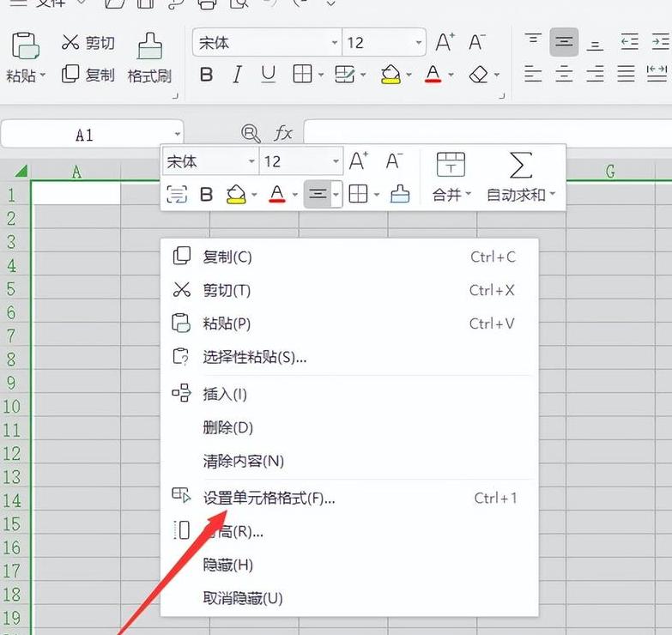The height and width of the screenshot is (635, 672).
Task: Choose 插入(I) from the context menu
Action: 349,394
